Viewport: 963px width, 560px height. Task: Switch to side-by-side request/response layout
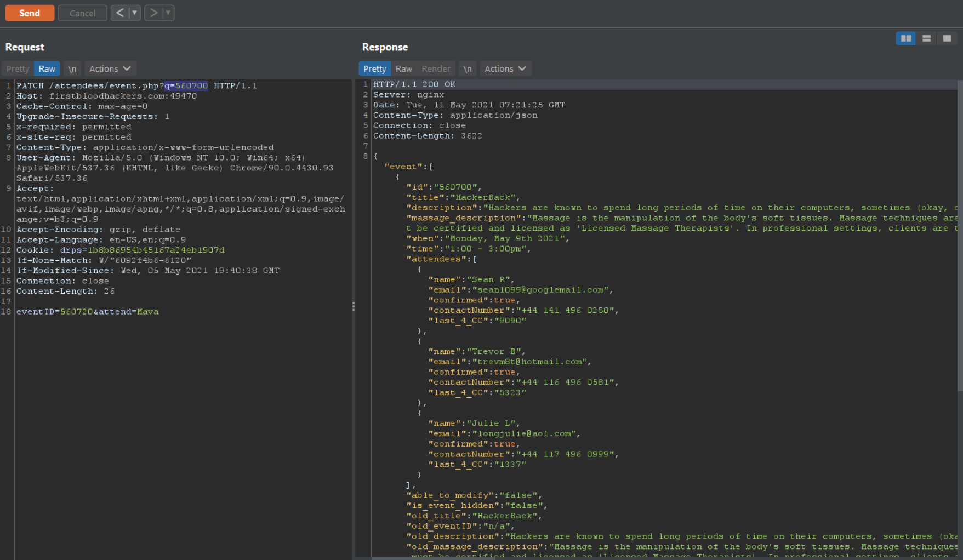(x=905, y=38)
